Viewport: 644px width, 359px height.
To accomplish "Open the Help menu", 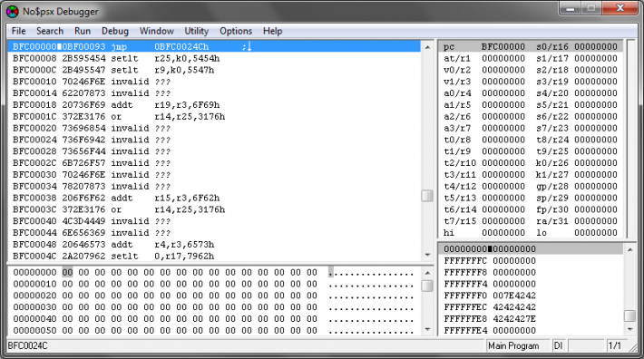I will (x=273, y=31).
